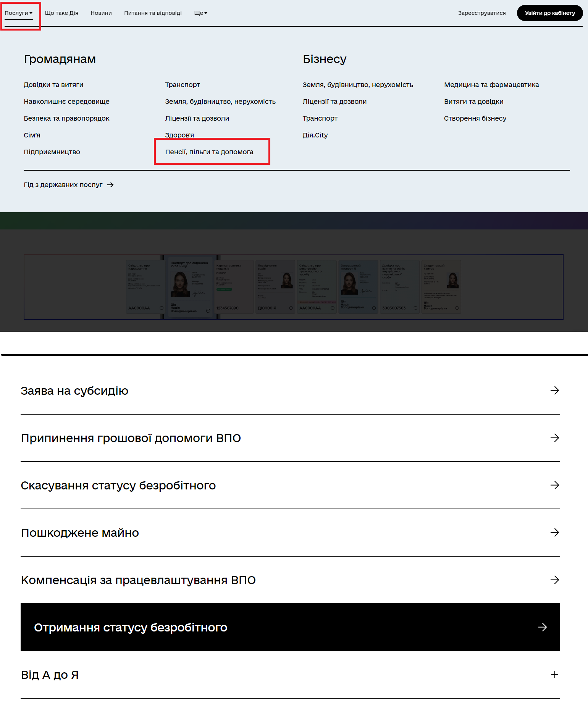Open Заява на субсидію service
The width and height of the screenshot is (588, 704).
[x=290, y=391]
